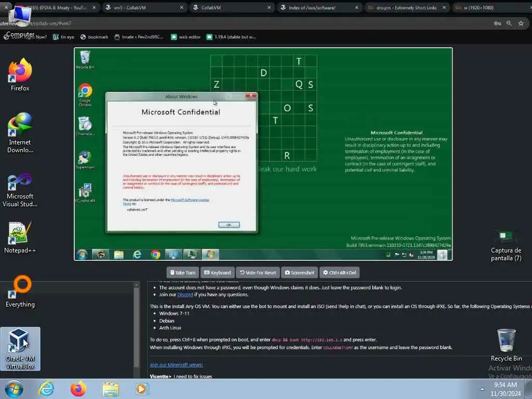Switch to dro.pm Extremely Short Links tab

(x=407, y=7)
